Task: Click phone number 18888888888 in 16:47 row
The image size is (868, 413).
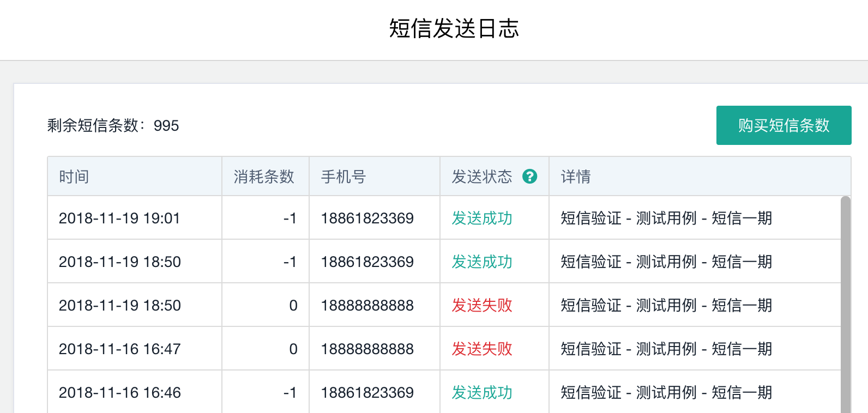Action: [x=367, y=349]
